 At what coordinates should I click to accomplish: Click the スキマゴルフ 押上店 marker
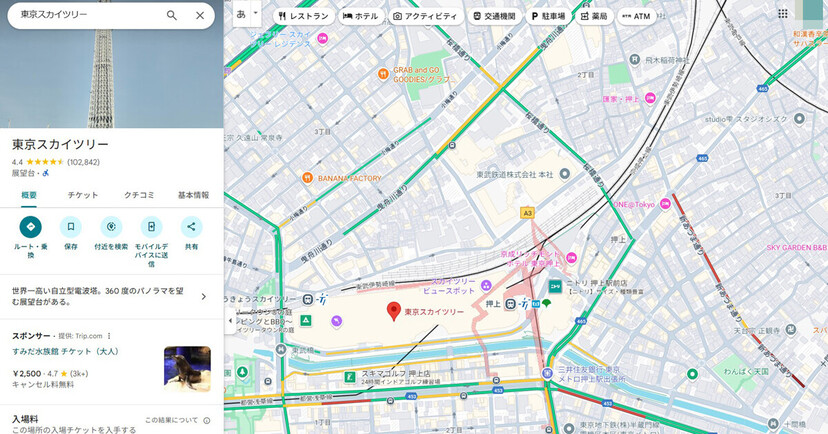tap(350, 377)
